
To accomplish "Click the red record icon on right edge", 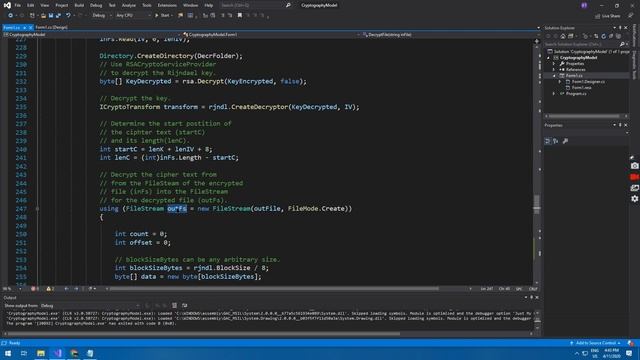I will 634,177.
